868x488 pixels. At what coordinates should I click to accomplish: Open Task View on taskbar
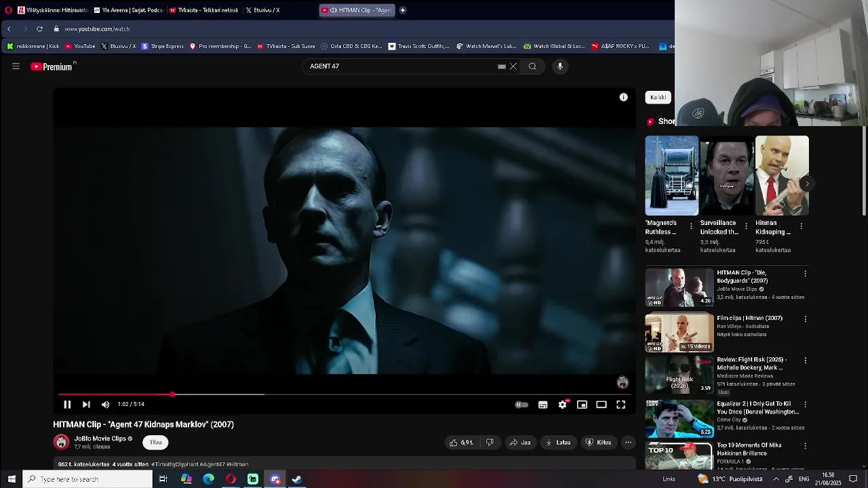[x=163, y=479]
